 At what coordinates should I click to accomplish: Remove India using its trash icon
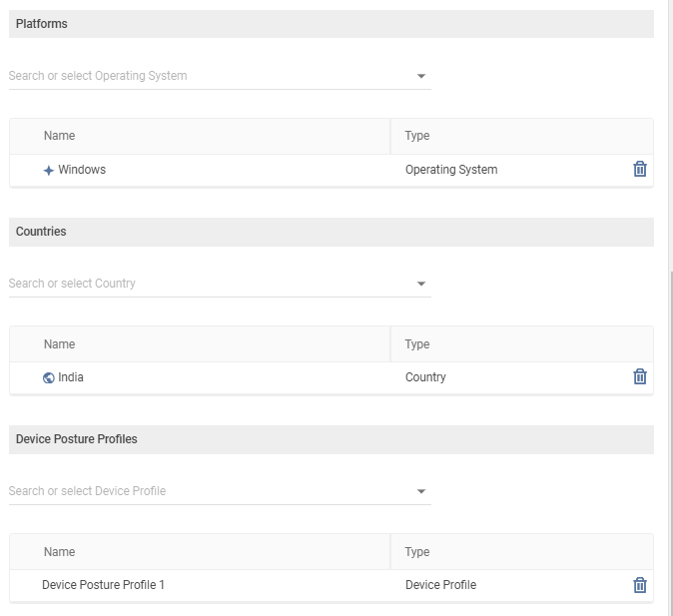click(640, 377)
